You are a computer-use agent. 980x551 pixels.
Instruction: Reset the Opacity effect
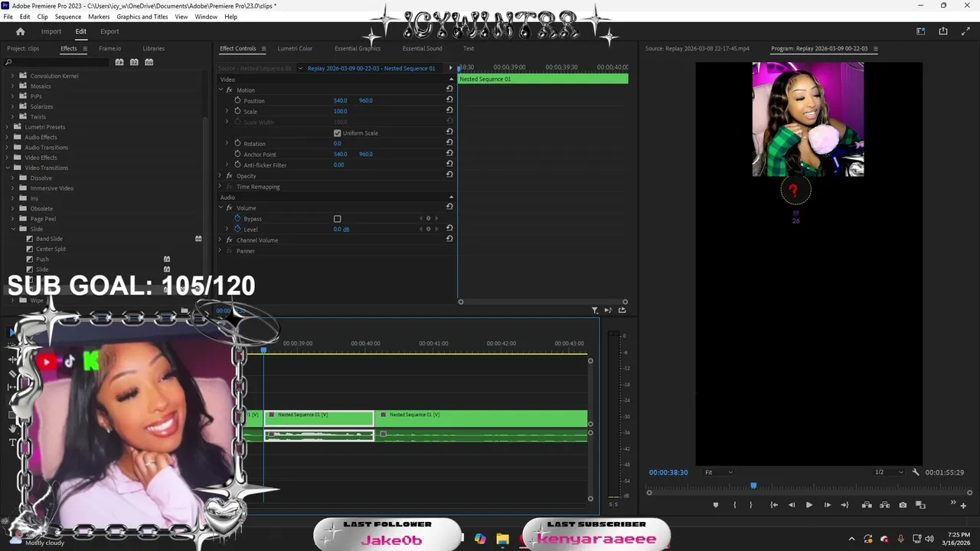click(449, 175)
